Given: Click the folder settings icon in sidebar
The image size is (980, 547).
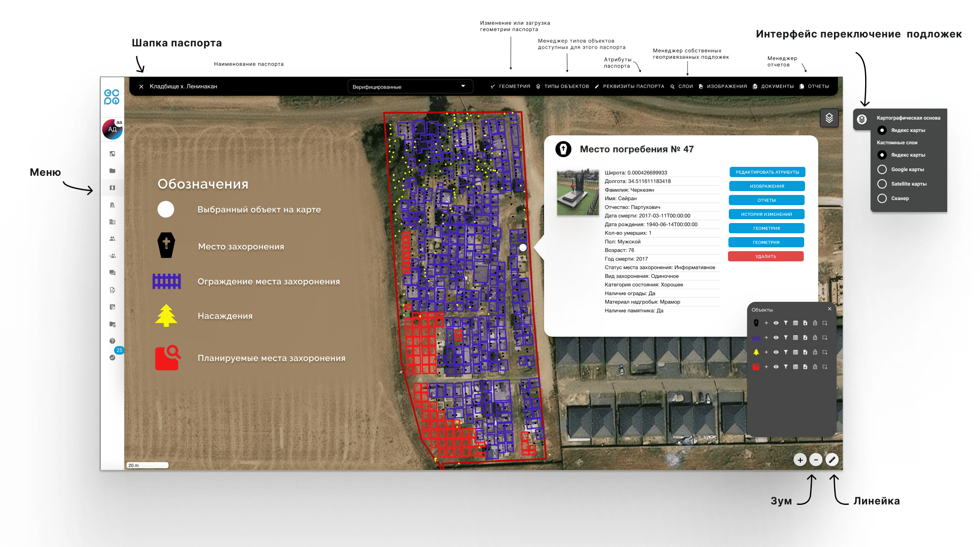Looking at the screenshot, I should pyautogui.click(x=112, y=324).
